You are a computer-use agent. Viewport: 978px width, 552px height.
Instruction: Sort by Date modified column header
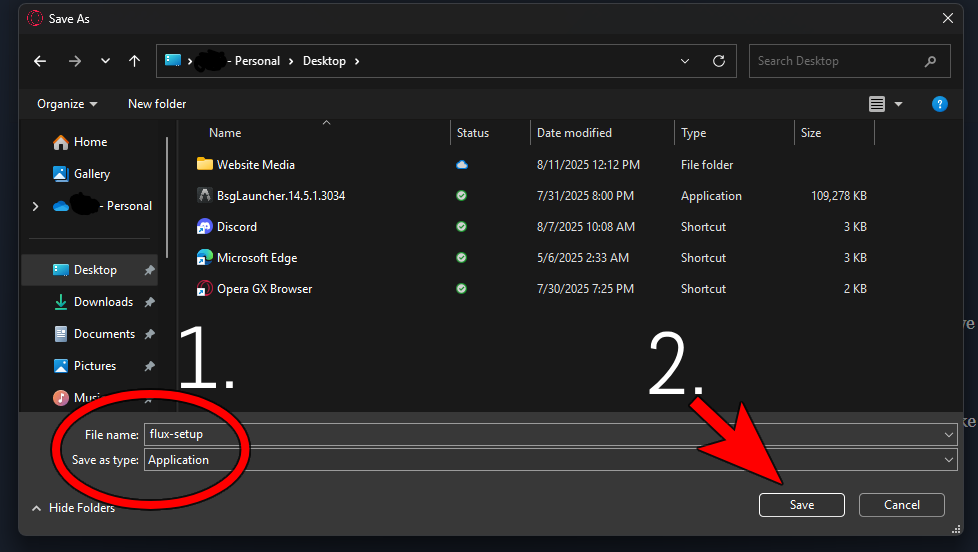pyautogui.click(x=574, y=133)
